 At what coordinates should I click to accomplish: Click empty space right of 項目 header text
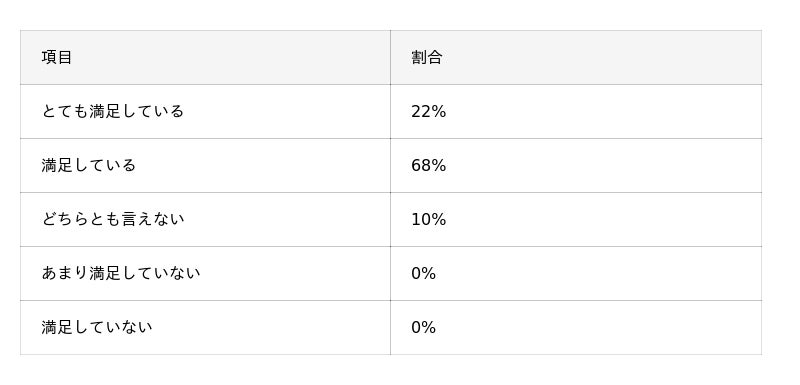231,57
